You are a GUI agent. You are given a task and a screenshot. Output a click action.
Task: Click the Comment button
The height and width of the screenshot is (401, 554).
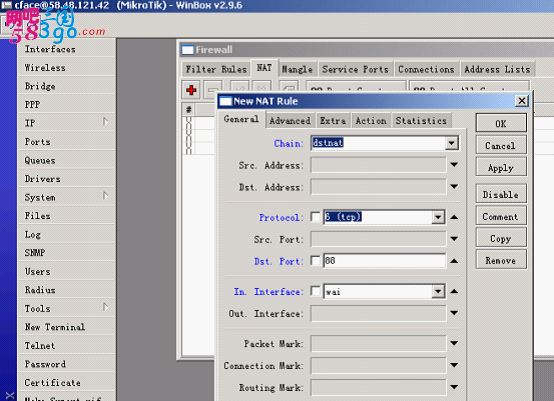click(501, 216)
